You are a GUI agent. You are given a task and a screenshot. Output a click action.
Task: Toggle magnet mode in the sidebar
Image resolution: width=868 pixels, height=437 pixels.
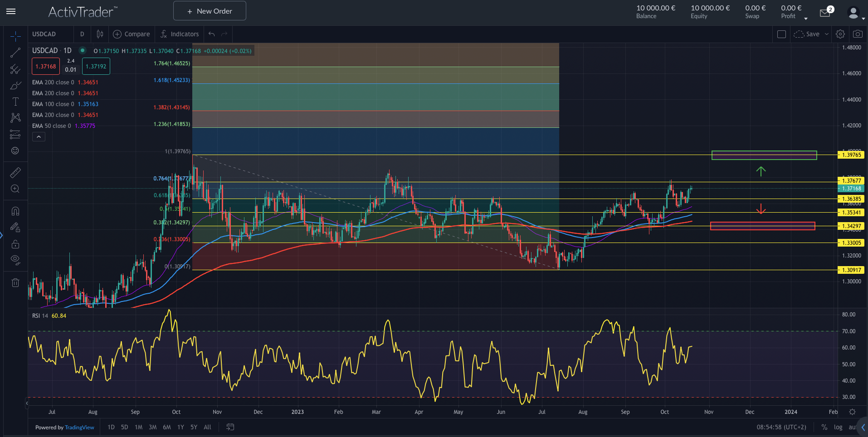point(15,211)
